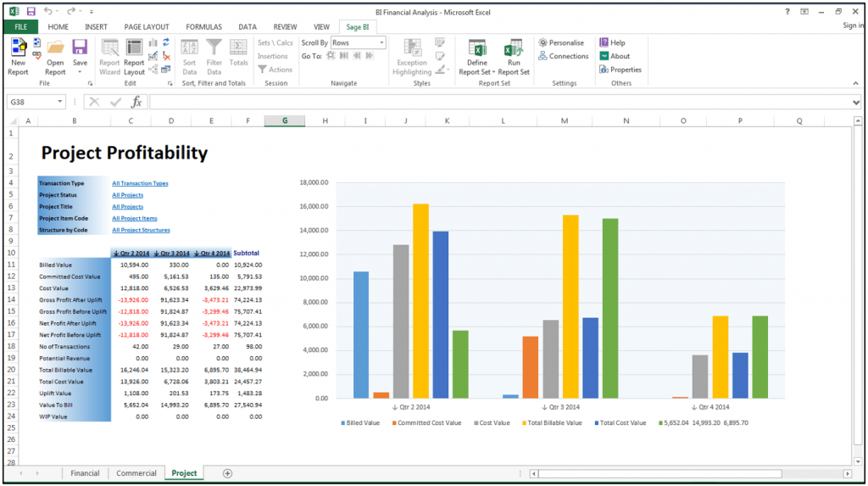Screen dimensions: 868x486
Task: Click into the formula bar input
Action: pyautogui.click(x=499, y=102)
